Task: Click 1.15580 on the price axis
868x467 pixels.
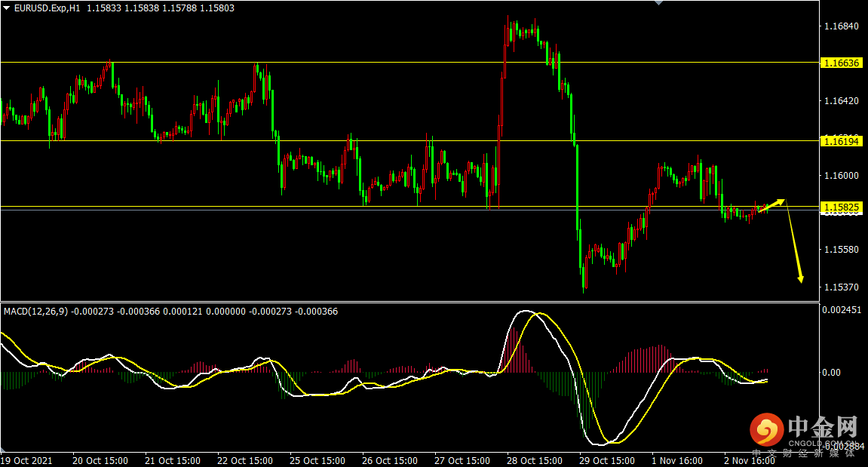Action: click(x=842, y=250)
